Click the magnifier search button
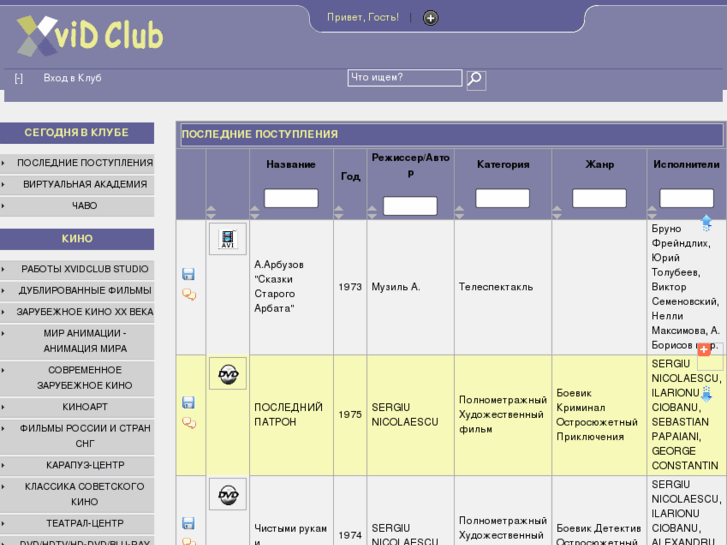 (476, 80)
